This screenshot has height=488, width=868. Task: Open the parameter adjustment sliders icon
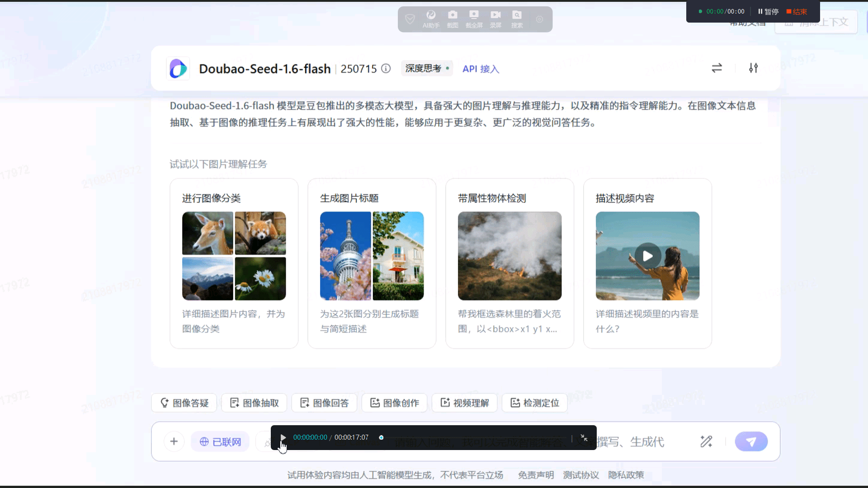754,68
